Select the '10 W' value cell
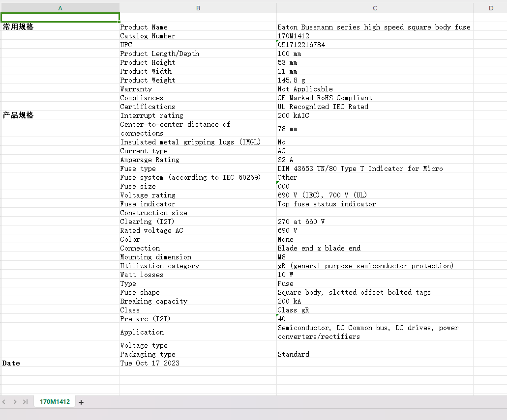Viewport: 507px width, 420px height. tap(375, 275)
